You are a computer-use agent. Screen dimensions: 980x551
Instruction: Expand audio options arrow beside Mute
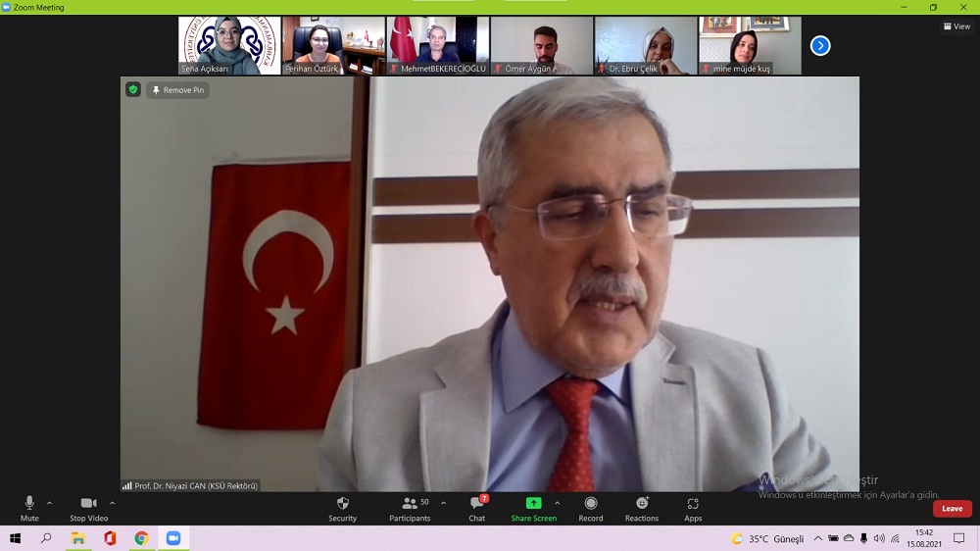pyautogui.click(x=50, y=503)
